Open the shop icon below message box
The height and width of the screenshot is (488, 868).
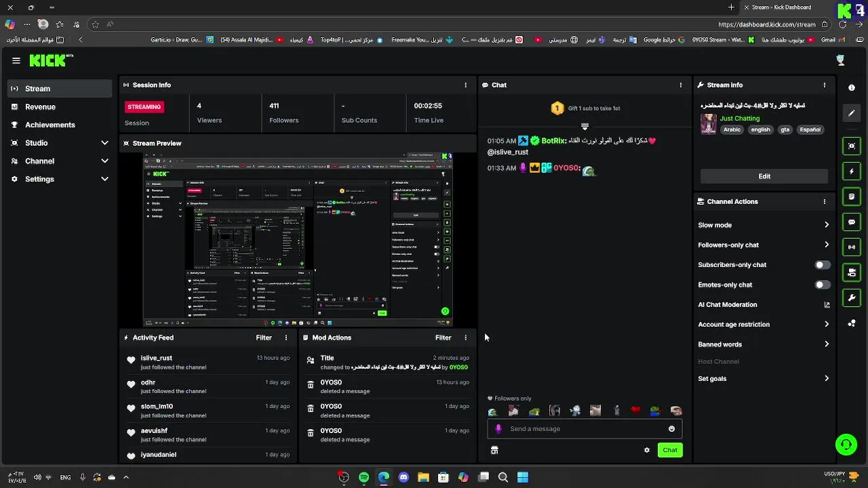pos(494,450)
